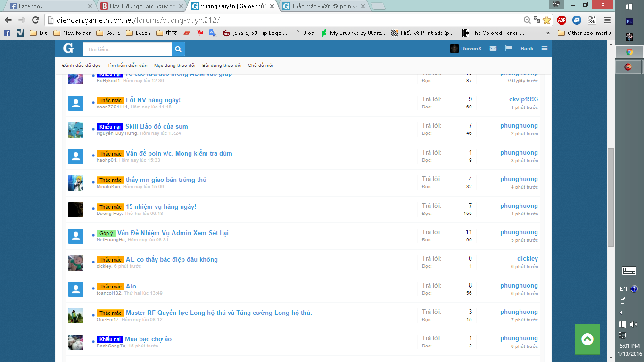644x362 pixels.
Task: Open the thread 'Lỗi NV hàng ngày!'
Action: (x=153, y=100)
